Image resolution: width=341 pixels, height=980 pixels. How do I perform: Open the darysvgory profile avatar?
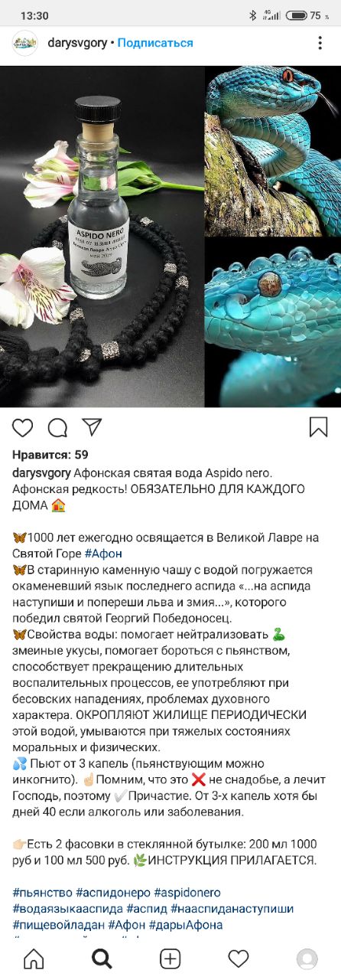(25, 43)
